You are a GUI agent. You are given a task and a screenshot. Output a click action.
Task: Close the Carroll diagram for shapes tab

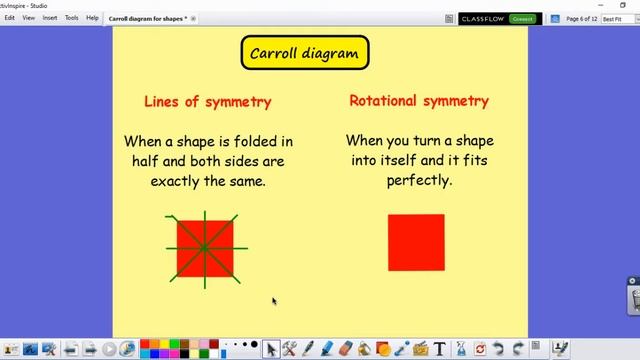[193, 19]
